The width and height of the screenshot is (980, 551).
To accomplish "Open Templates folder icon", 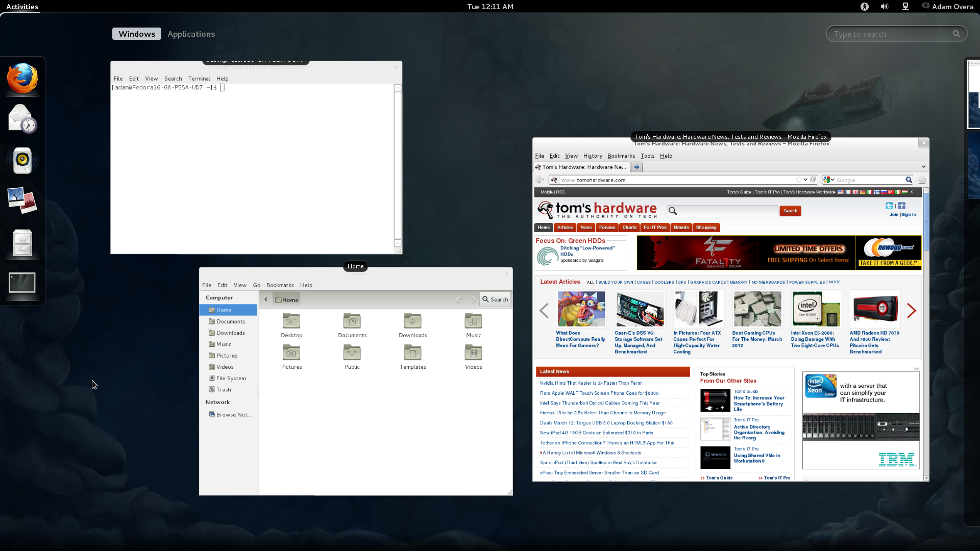I will pos(413,357).
